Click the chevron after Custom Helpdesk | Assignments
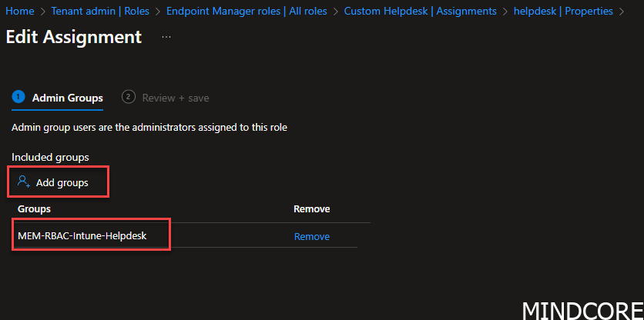The image size is (644, 320). pos(505,12)
